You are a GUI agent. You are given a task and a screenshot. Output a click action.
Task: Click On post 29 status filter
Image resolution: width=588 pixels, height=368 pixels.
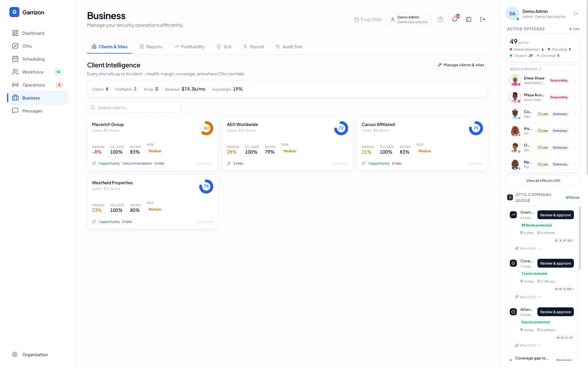[x=521, y=56]
